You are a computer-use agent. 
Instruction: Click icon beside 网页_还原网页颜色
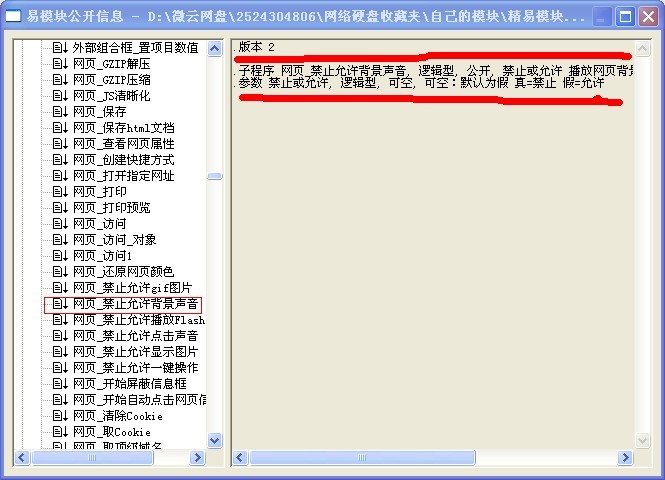[60, 271]
